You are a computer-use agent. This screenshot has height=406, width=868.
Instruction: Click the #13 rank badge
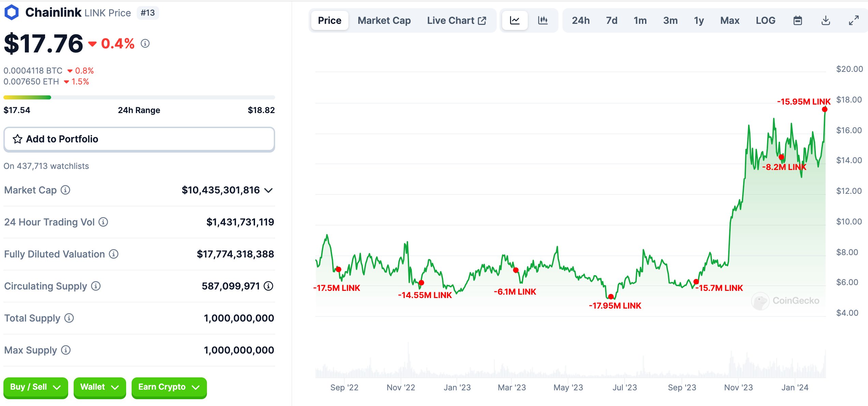coord(148,13)
